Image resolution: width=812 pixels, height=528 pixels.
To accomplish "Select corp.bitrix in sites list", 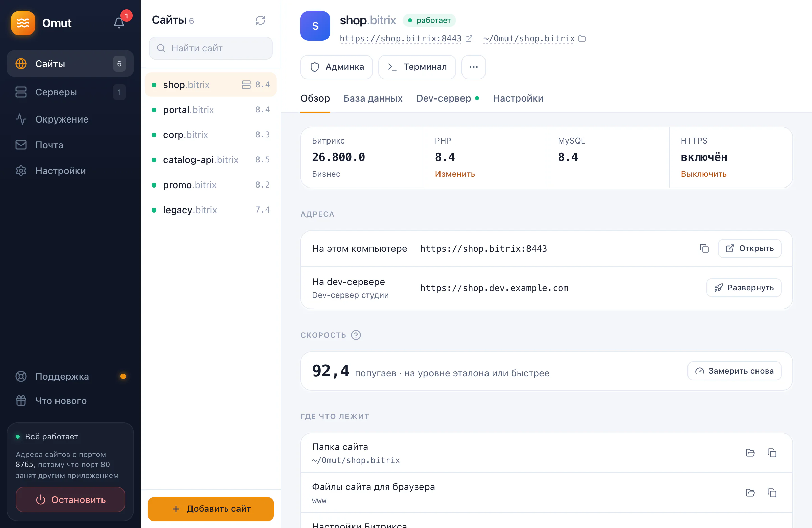I will pyautogui.click(x=210, y=134).
